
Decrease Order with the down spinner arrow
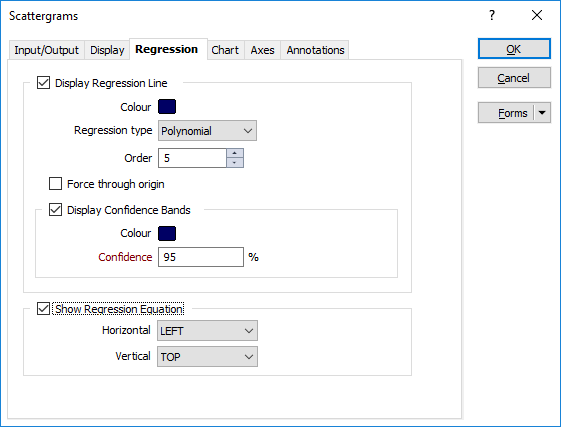pos(235,162)
